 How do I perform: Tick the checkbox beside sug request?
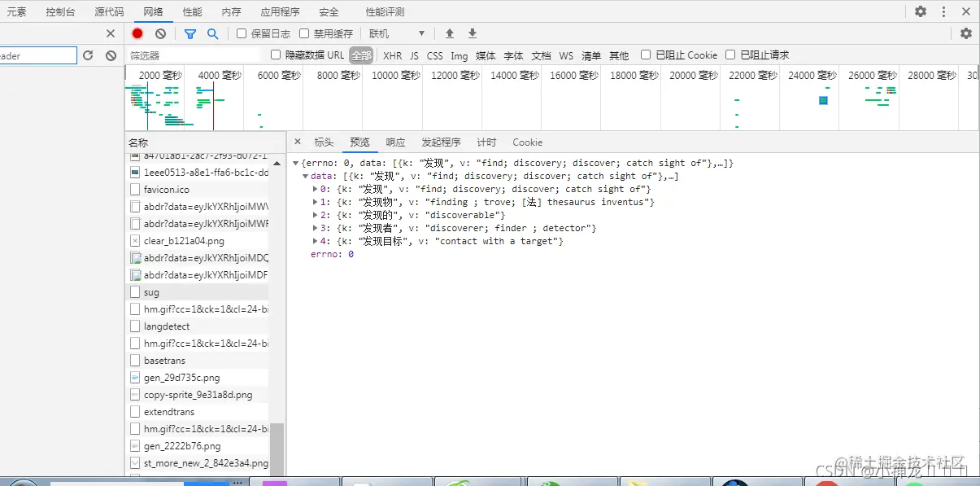click(136, 292)
